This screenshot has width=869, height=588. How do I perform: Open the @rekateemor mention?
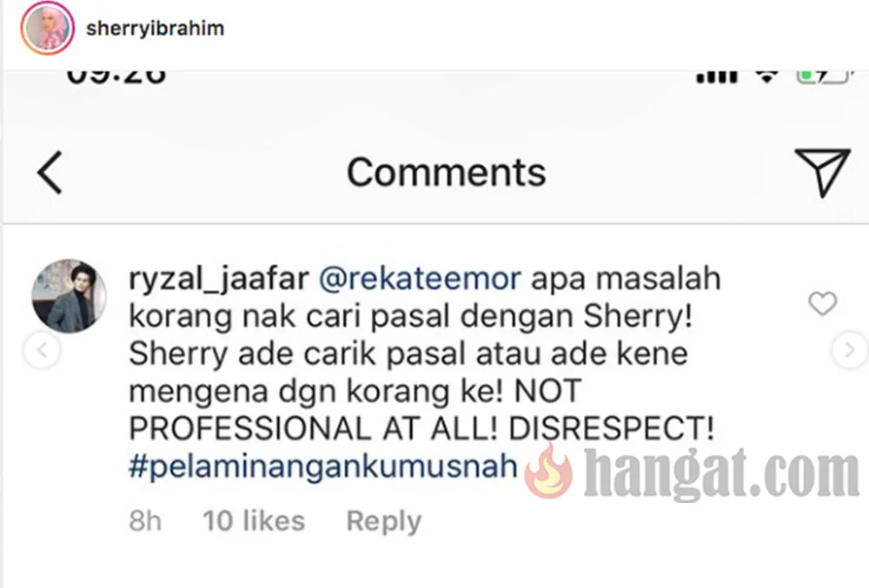pos(420,279)
